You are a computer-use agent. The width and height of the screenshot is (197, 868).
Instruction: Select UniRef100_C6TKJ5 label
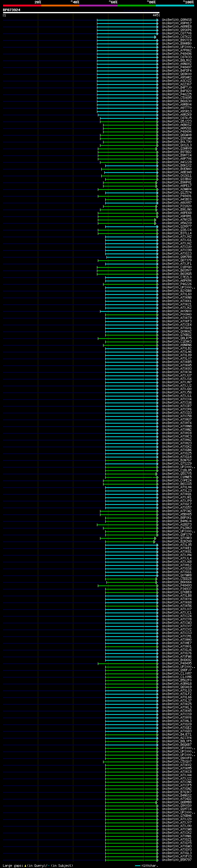[x=177, y=118]
